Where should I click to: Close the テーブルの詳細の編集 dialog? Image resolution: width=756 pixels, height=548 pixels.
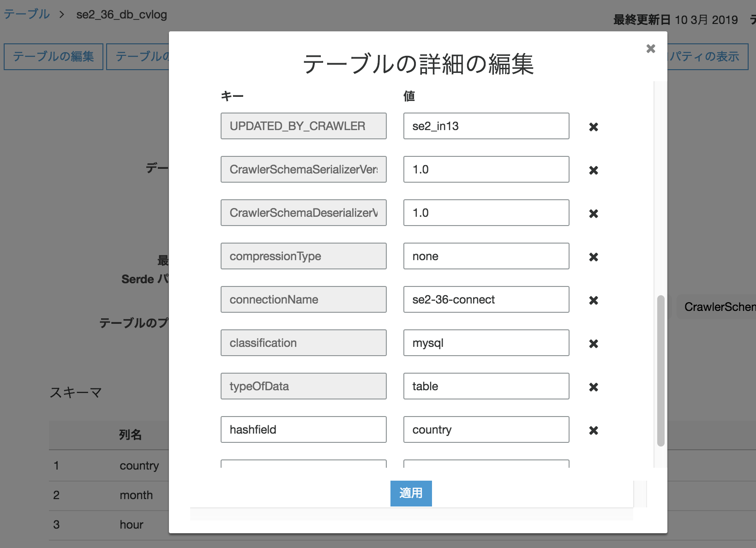tap(651, 48)
